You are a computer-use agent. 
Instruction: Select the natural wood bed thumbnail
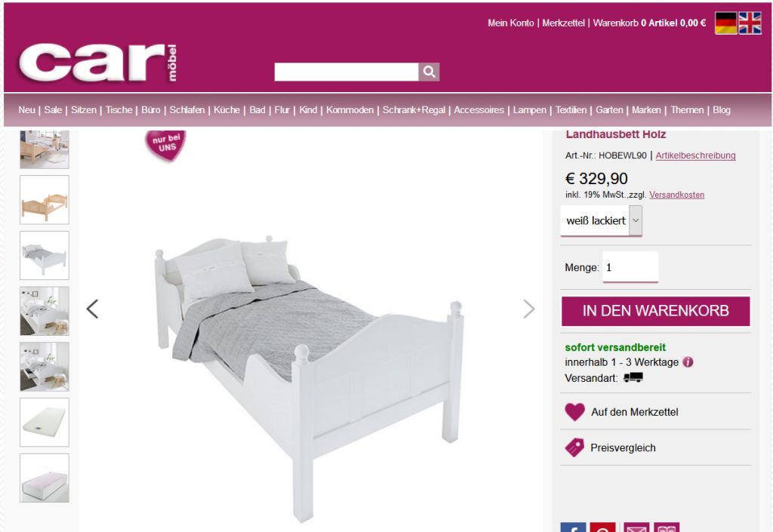(x=45, y=199)
